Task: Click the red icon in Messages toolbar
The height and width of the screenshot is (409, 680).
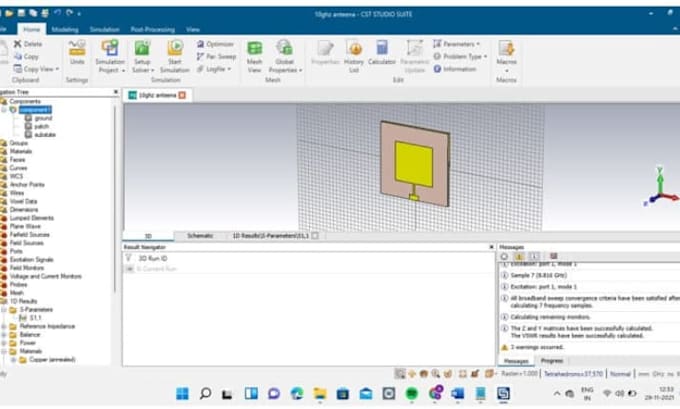Action: point(553,256)
